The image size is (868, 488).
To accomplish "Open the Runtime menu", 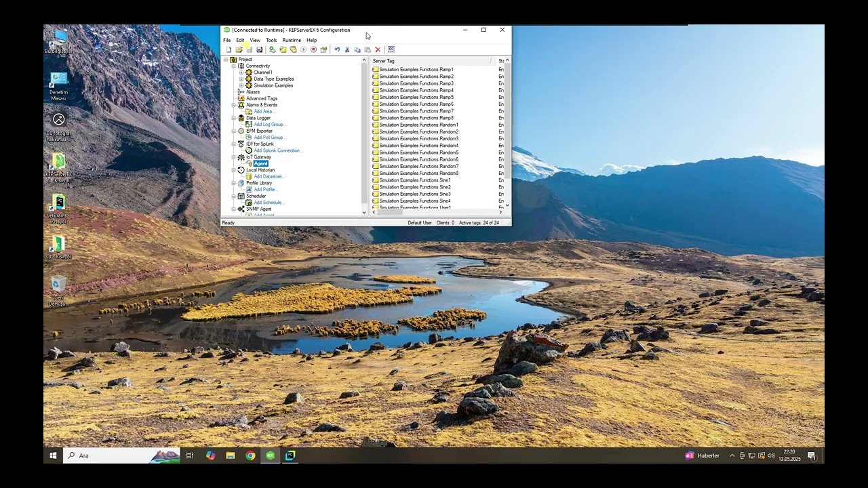I will coord(292,40).
